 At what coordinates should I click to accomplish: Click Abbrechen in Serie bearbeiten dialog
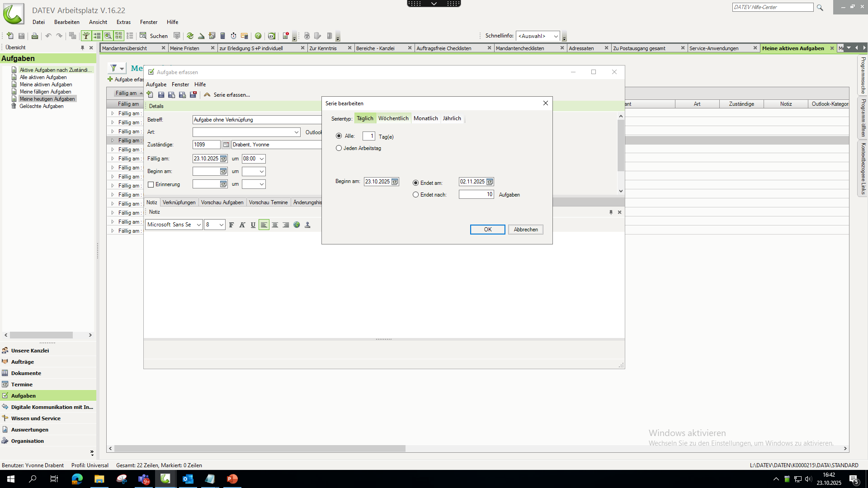[525, 230]
